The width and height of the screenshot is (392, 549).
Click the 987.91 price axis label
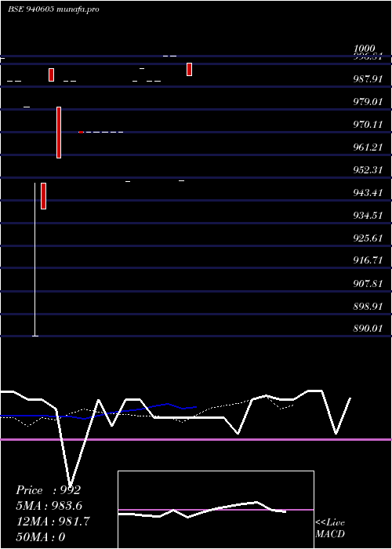(x=368, y=78)
